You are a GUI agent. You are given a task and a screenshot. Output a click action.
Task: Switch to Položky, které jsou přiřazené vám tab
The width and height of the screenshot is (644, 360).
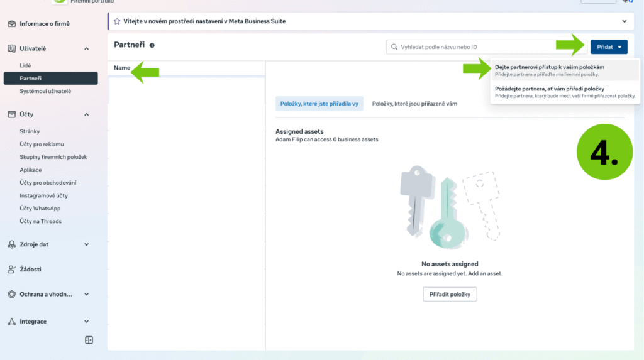click(414, 104)
